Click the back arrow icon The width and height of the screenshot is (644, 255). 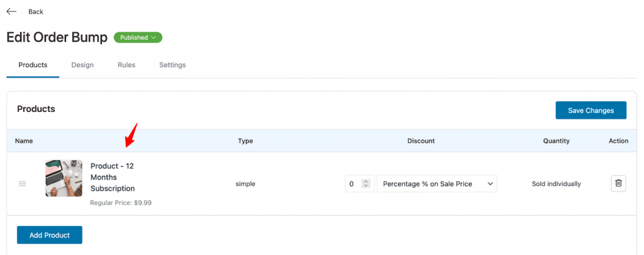[11, 11]
